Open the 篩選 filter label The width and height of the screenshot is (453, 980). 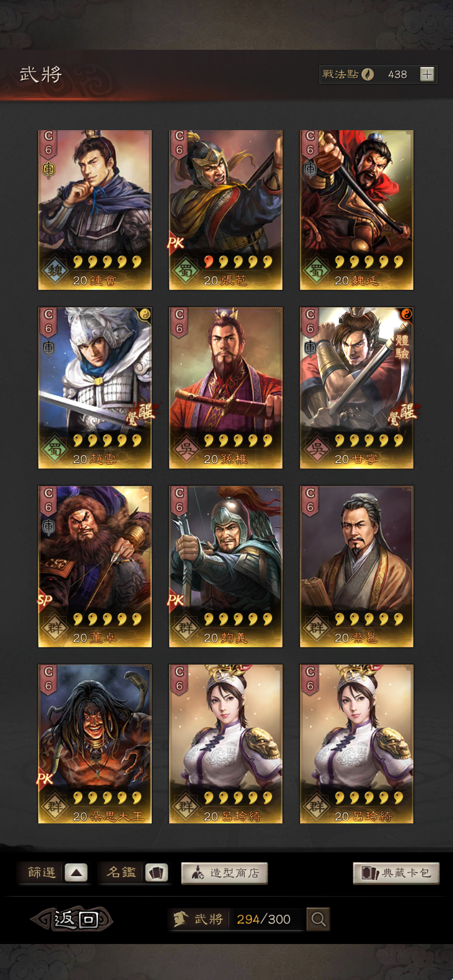tap(42, 872)
